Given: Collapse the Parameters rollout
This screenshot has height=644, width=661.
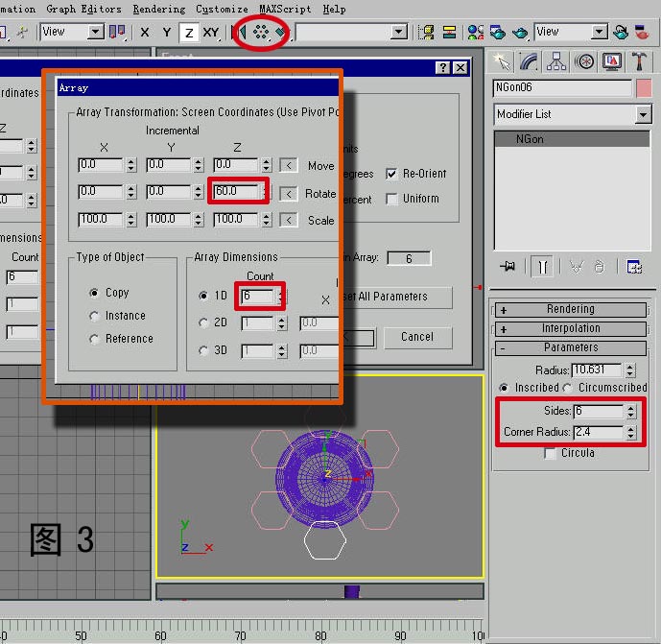Looking at the screenshot, I should pyautogui.click(x=571, y=347).
